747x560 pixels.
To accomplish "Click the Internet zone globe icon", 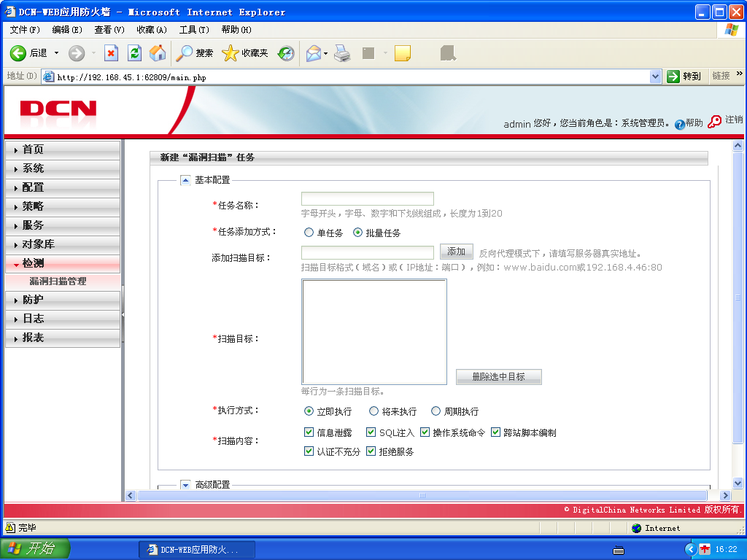I will point(636,528).
